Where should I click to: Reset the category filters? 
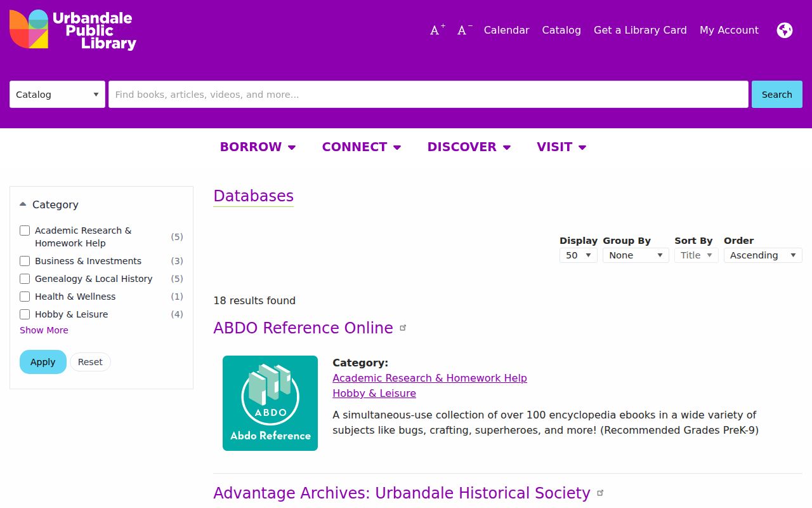[x=90, y=362]
